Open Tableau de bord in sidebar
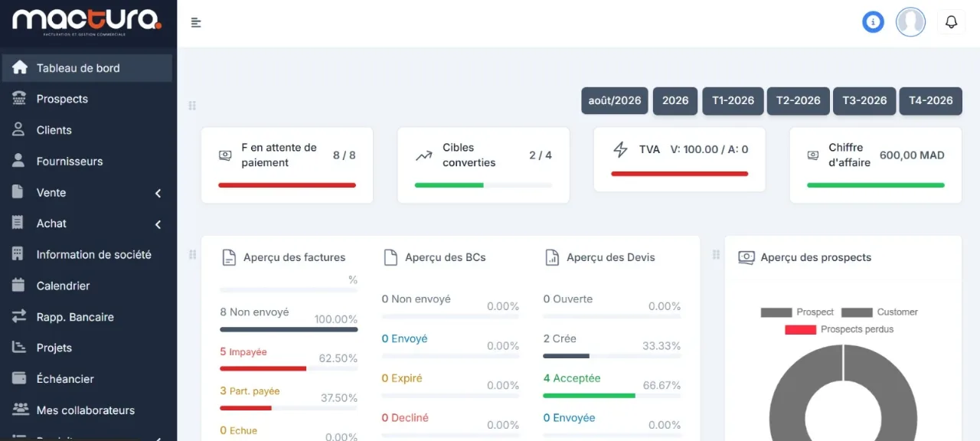Image resolution: width=980 pixels, height=441 pixels. pyautogui.click(x=87, y=67)
